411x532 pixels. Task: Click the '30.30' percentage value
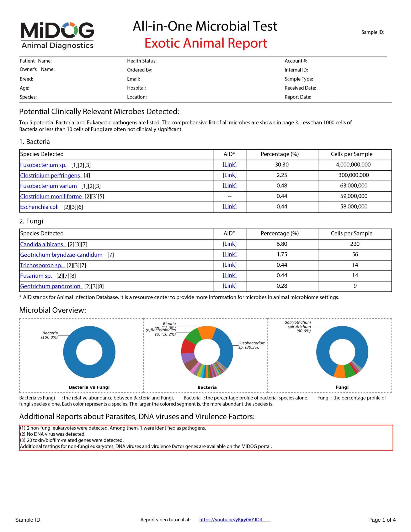[x=282, y=165]
